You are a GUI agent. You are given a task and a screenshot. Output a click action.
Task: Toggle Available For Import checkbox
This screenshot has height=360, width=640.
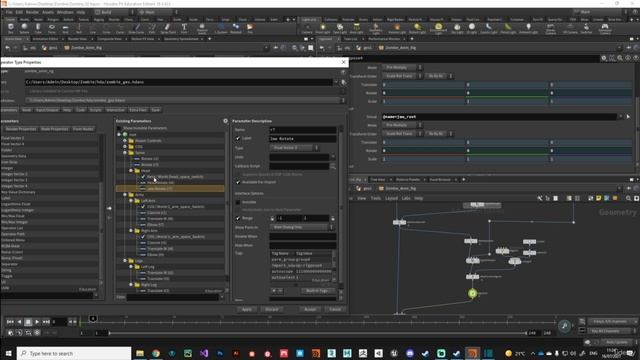pos(238,182)
